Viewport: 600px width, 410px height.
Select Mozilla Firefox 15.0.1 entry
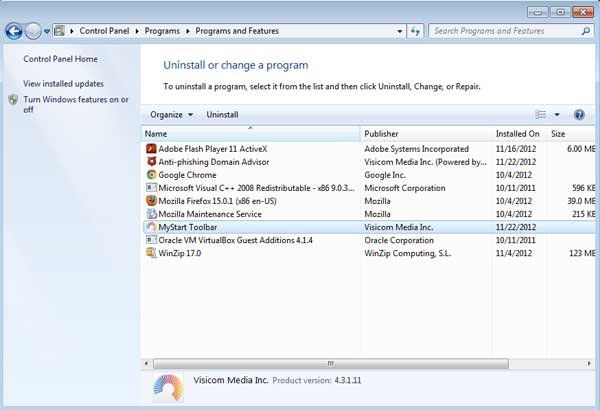pos(217,201)
